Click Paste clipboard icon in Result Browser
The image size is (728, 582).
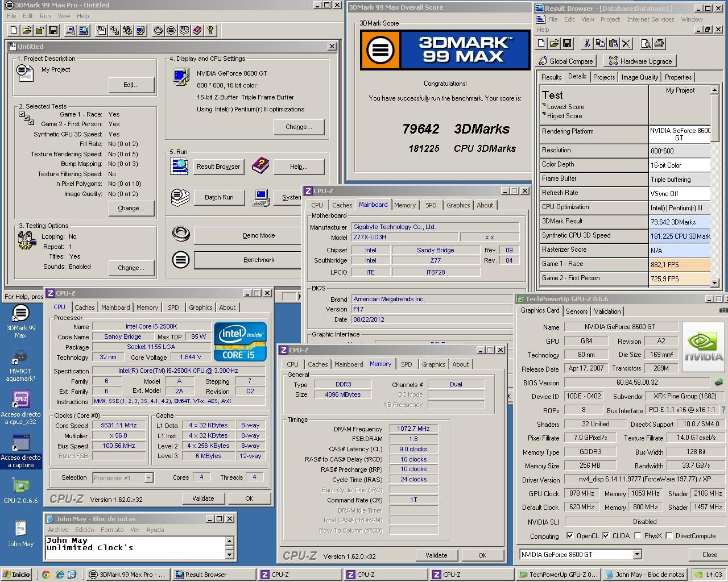click(x=613, y=43)
